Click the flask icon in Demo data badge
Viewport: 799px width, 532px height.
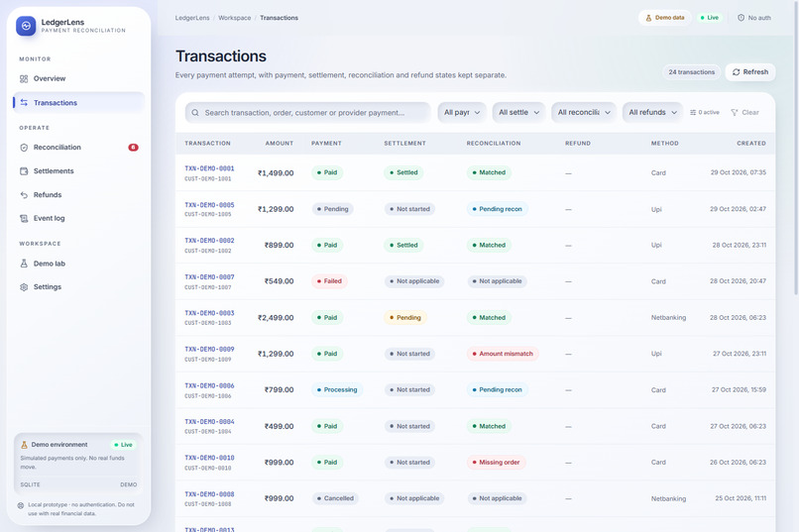pos(648,18)
